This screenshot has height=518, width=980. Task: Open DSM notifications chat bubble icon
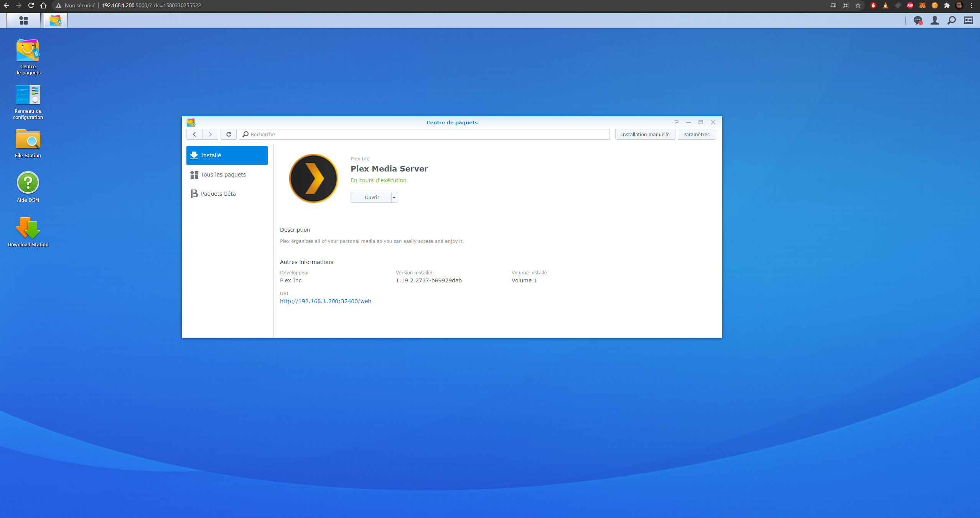pyautogui.click(x=917, y=20)
